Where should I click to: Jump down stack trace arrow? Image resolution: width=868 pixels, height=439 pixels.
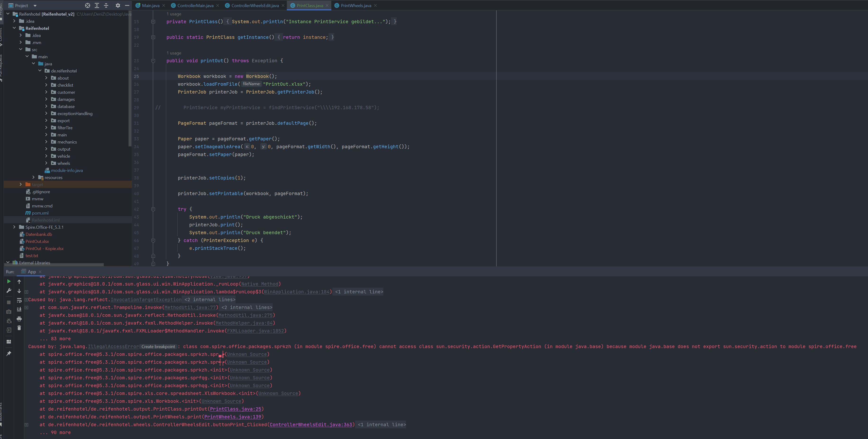(19, 291)
